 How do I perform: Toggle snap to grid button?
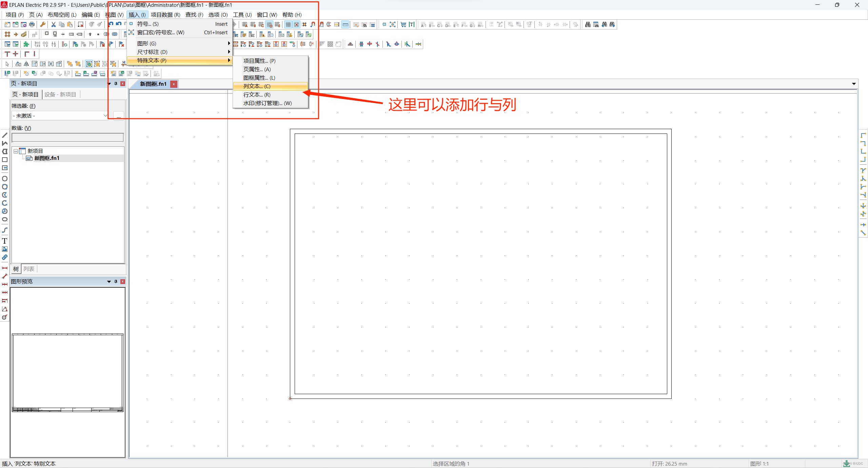[x=296, y=24]
